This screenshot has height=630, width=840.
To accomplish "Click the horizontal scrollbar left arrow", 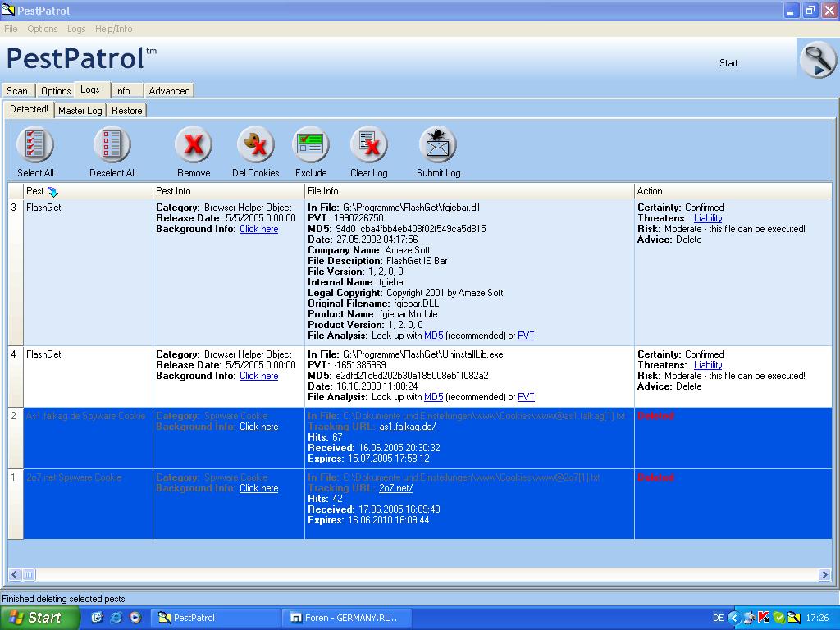I will point(15,575).
